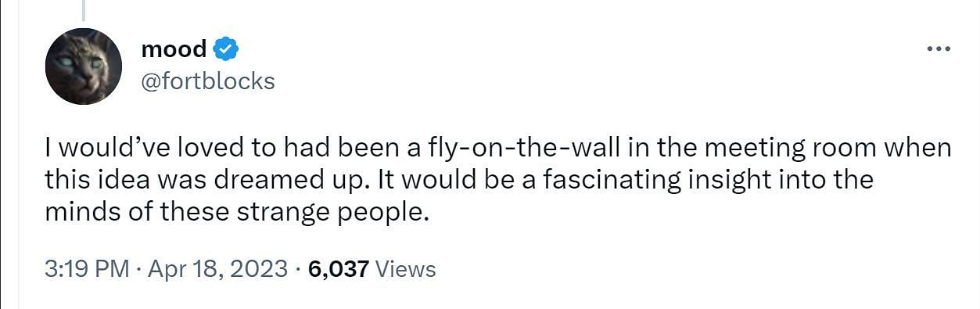Click the 6,037 view count number
The image size is (980, 309).
pos(339,269)
